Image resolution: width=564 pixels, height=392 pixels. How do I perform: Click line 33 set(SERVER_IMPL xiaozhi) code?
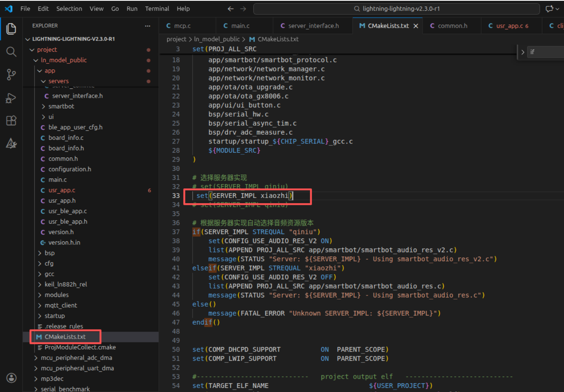point(245,196)
